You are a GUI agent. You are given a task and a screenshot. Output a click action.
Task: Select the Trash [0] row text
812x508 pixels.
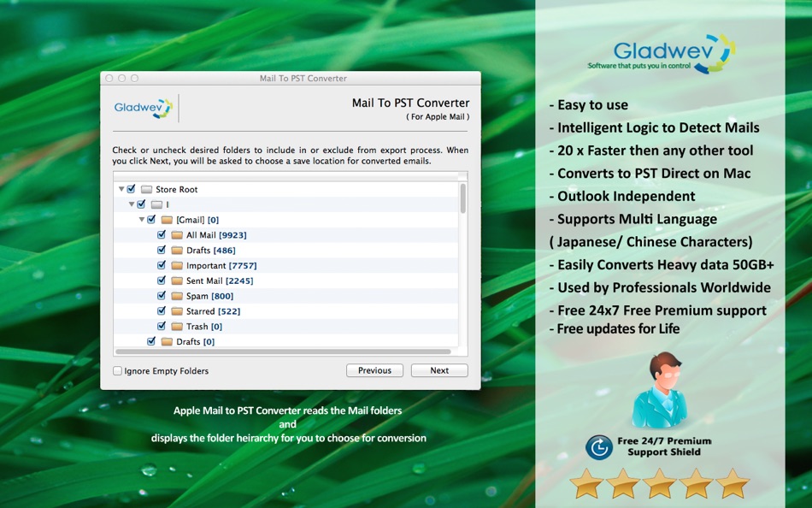(204, 327)
